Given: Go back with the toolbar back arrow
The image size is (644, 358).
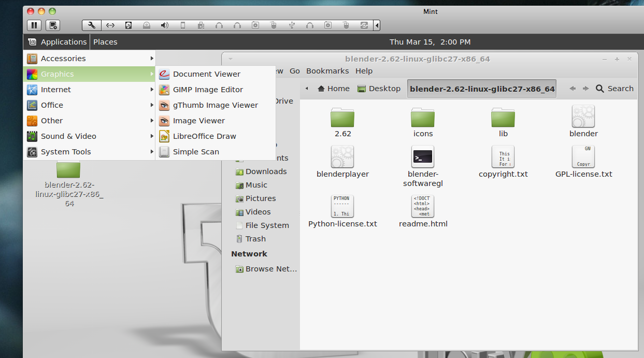Looking at the screenshot, I should 573,89.
